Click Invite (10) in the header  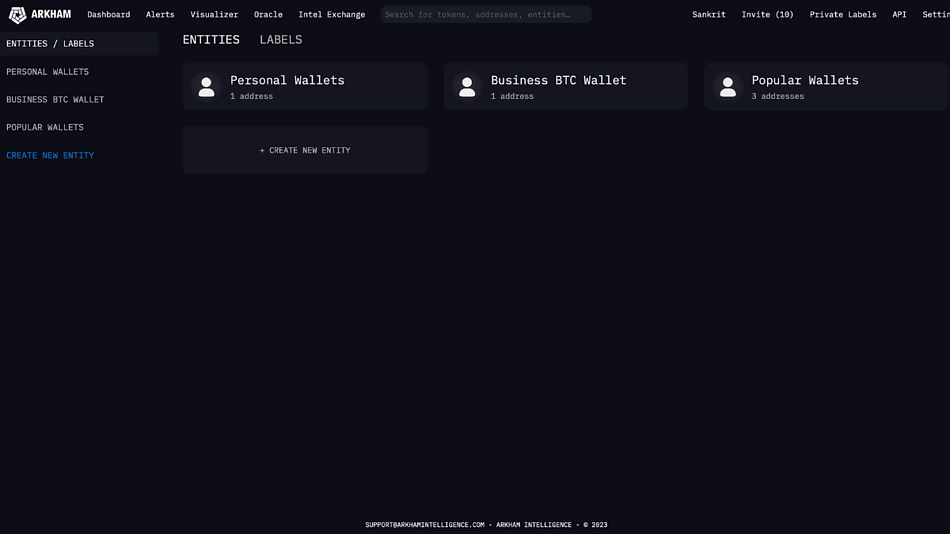pos(767,15)
